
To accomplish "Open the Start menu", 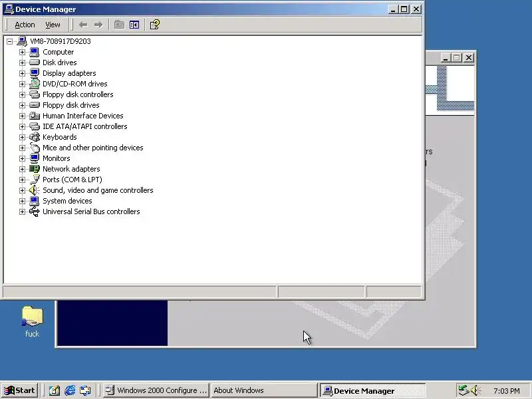I will (x=19, y=390).
